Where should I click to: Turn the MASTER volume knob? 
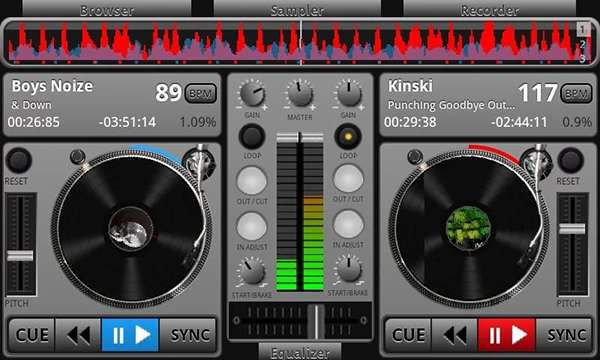[x=300, y=94]
